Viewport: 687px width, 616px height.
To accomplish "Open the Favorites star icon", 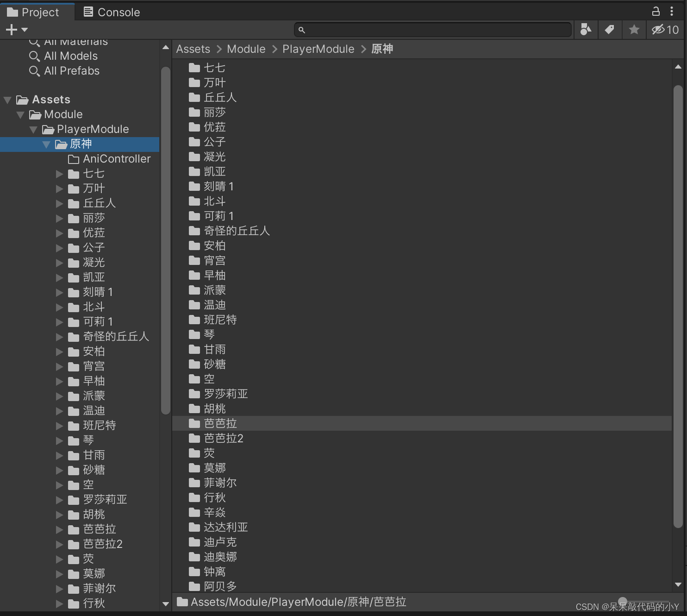I will point(634,30).
